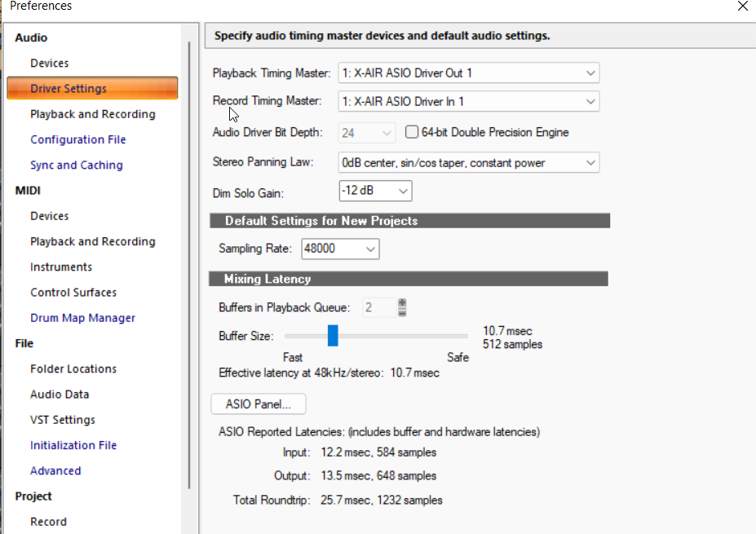Click the 'Mixing Latency' section header
756x534 pixels.
point(409,279)
